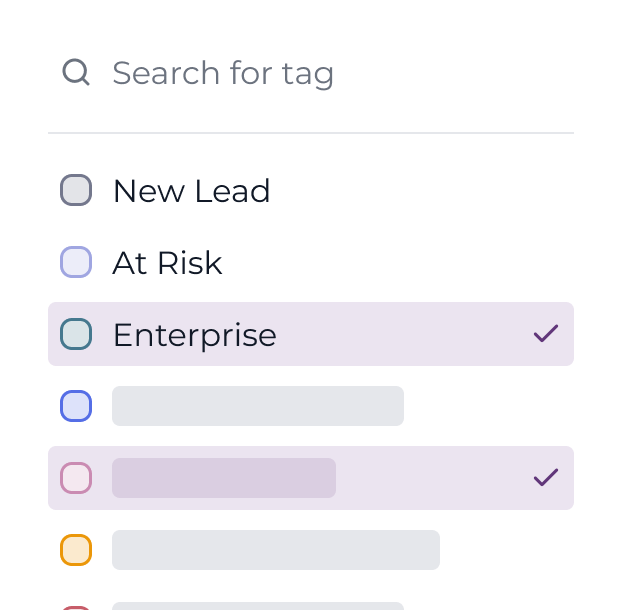Click empty space in highlighted pink tag row
This screenshot has width=622, height=610.
[430, 478]
